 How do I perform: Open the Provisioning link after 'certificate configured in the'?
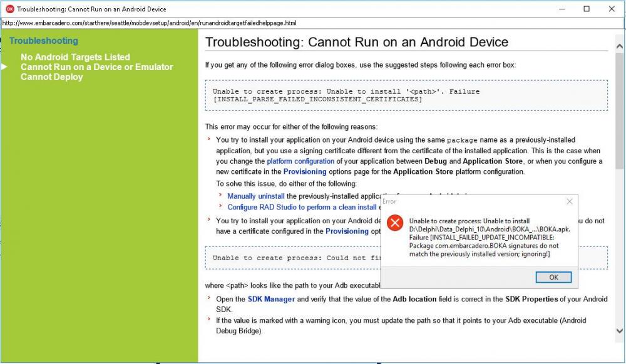tap(347, 231)
